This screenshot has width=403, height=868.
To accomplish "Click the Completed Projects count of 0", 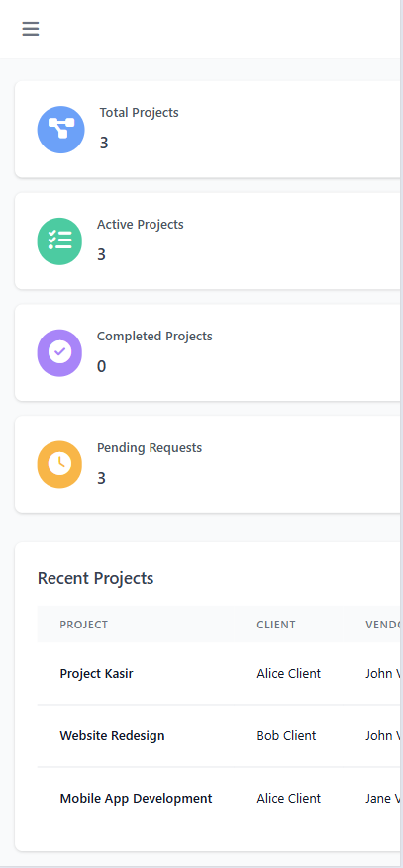I will pyautogui.click(x=101, y=366).
